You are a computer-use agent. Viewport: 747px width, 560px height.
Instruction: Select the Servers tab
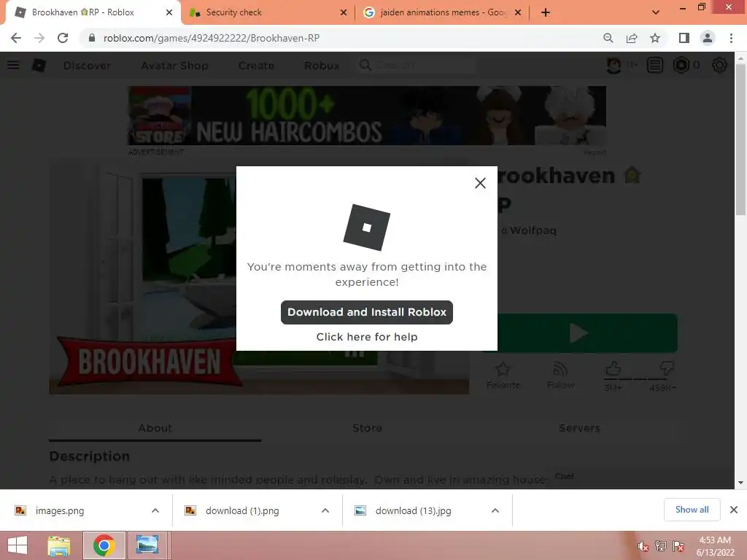pos(579,428)
